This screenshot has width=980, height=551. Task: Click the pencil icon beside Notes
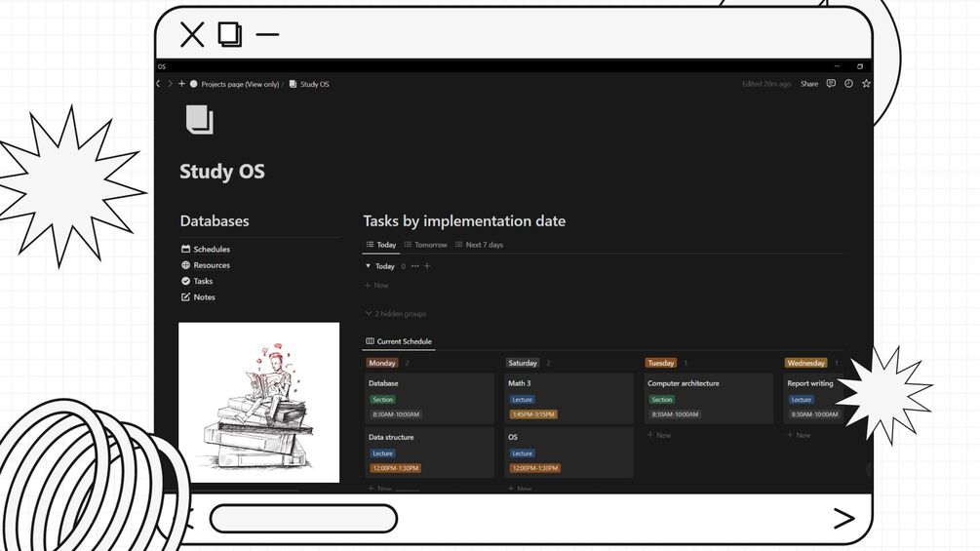185,297
